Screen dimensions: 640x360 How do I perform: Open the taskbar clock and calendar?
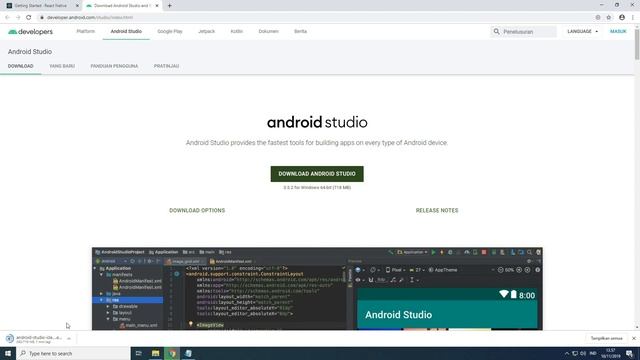tap(611, 353)
